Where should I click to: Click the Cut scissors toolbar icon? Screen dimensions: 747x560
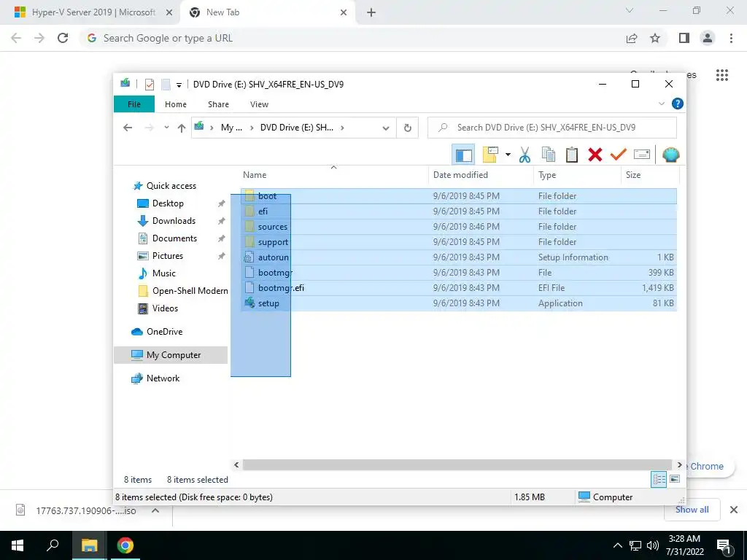pyautogui.click(x=525, y=155)
